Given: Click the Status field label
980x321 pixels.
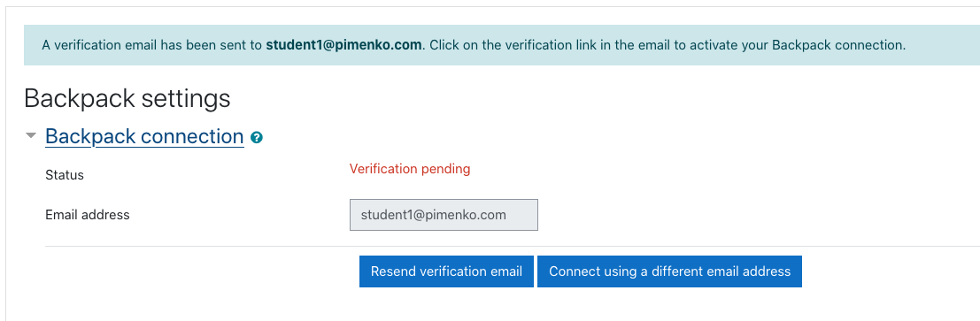Looking at the screenshot, I should point(65,175).
